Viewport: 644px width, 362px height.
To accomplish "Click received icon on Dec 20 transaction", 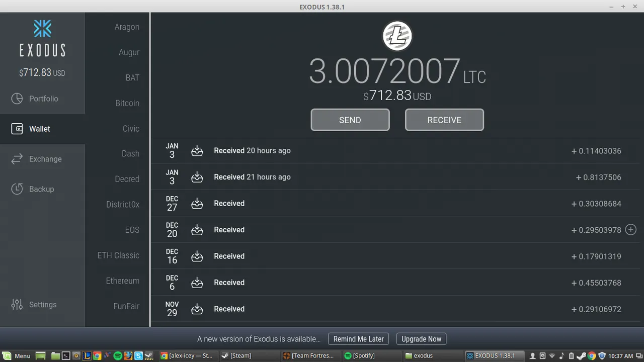I will tap(197, 230).
